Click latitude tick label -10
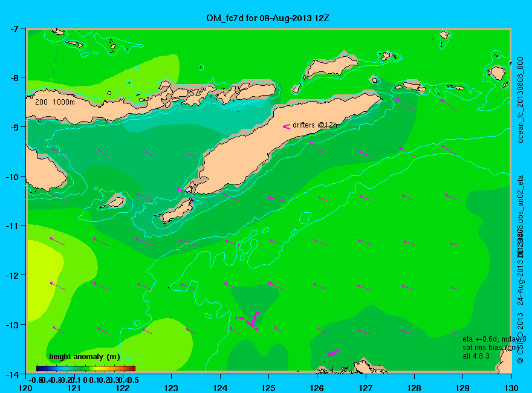 click(12, 177)
